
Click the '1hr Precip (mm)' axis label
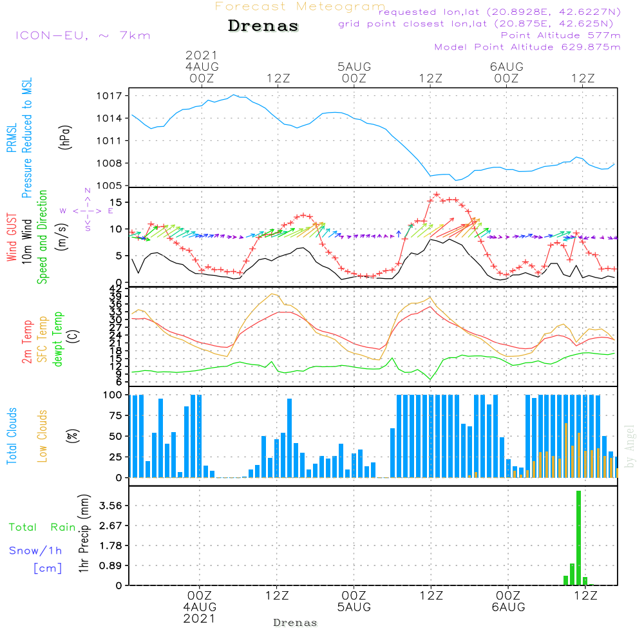(x=84, y=533)
